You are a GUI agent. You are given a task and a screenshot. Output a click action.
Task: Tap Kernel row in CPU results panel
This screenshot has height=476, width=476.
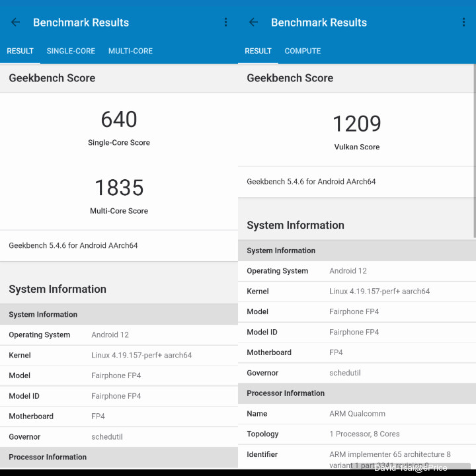(x=119, y=355)
